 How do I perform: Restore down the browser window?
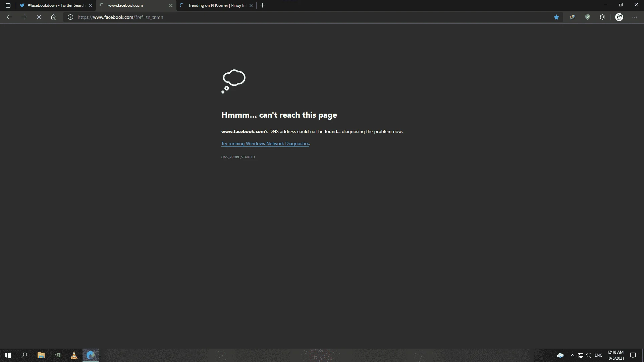(x=621, y=5)
